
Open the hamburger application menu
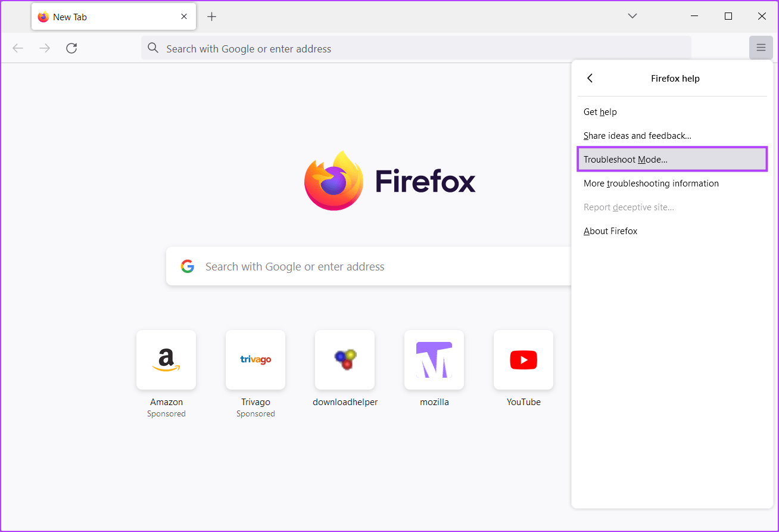761,48
